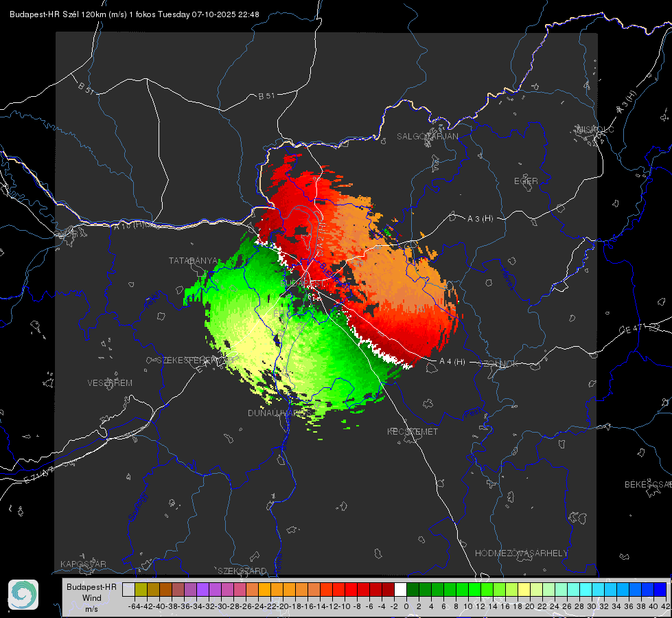Click the olive swatch after the grey one
The height and width of the screenshot is (618, 672).
tap(141, 589)
